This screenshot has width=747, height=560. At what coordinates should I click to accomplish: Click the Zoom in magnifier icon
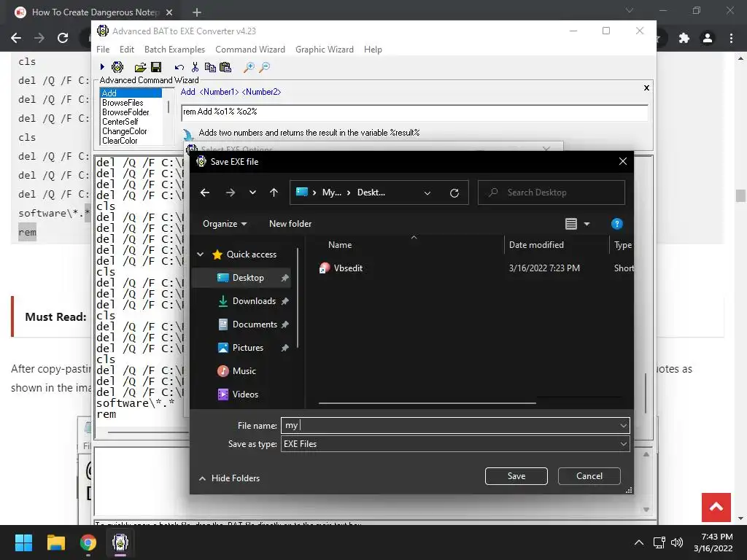click(x=249, y=67)
